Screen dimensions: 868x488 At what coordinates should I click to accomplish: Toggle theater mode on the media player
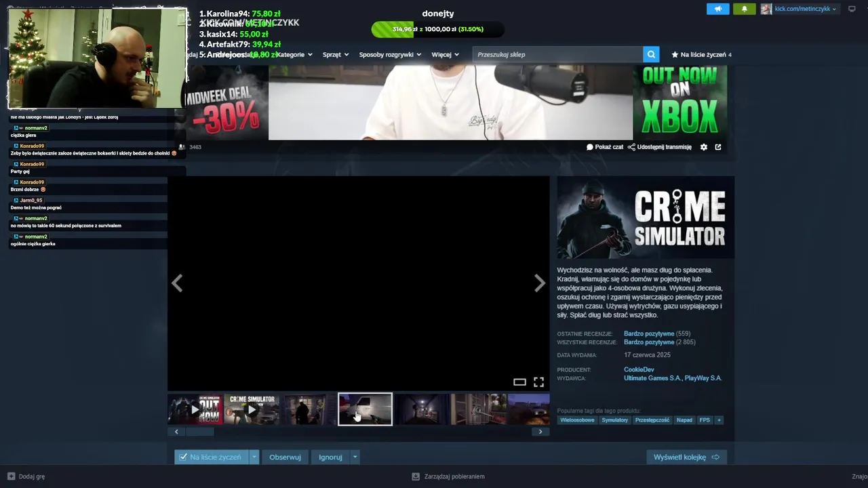tap(519, 382)
